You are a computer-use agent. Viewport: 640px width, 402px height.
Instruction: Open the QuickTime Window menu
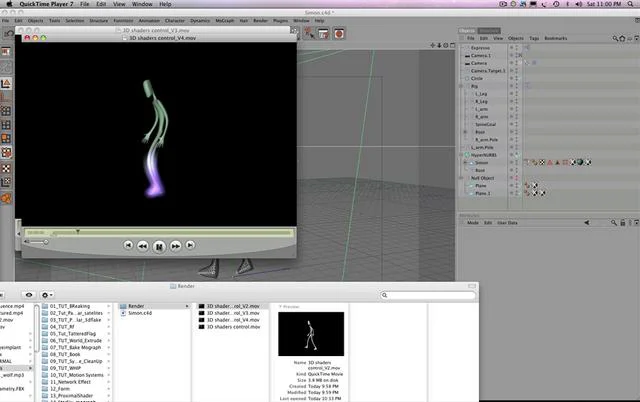point(142,4)
